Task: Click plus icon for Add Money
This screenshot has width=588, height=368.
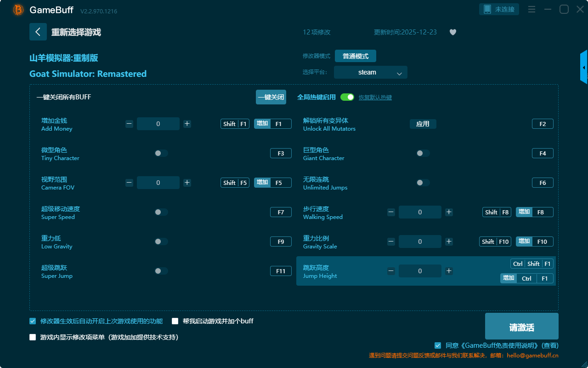Action: click(x=187, y=124)
